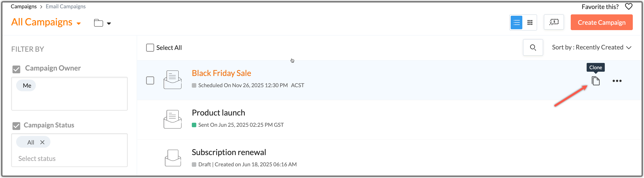Image resolution: width=644 pixels, height=178 pixels.
Task: Go to Campaigns breadcrumb
Action: (x=24, y=7)
